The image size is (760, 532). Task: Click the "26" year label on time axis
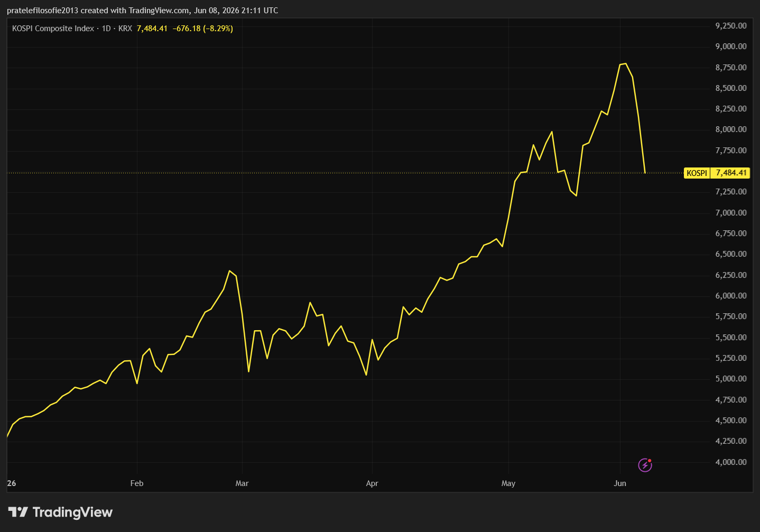tap(12, 483)
